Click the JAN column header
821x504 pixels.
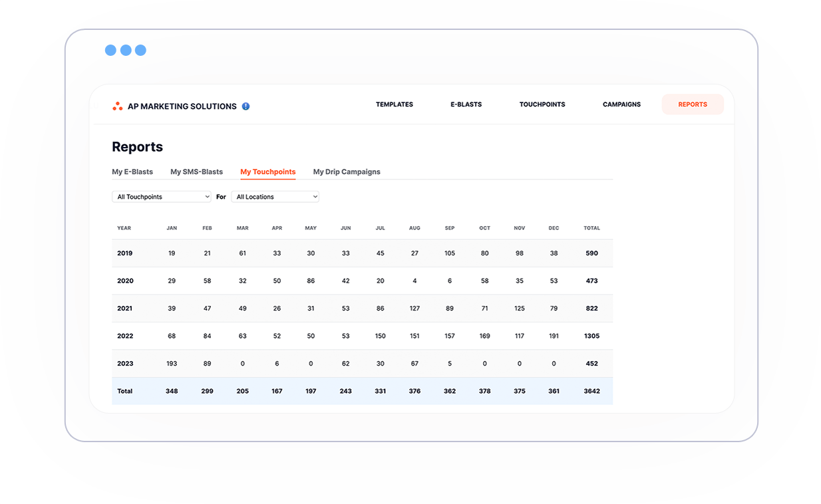[x=172, y=228]
